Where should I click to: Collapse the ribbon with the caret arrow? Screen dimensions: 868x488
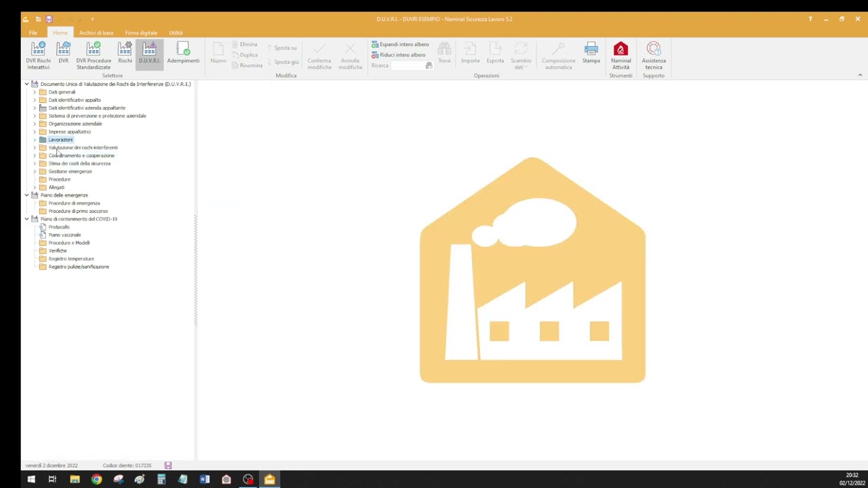coord(860,75)
